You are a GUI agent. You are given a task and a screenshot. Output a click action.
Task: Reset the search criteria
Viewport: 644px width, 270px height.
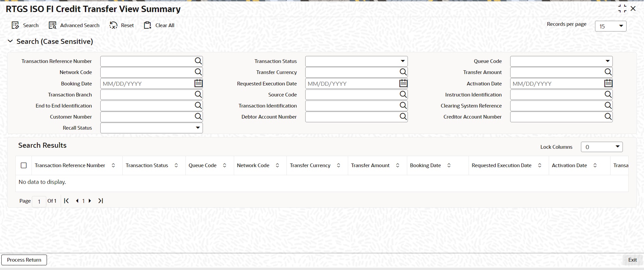[122, 25]
